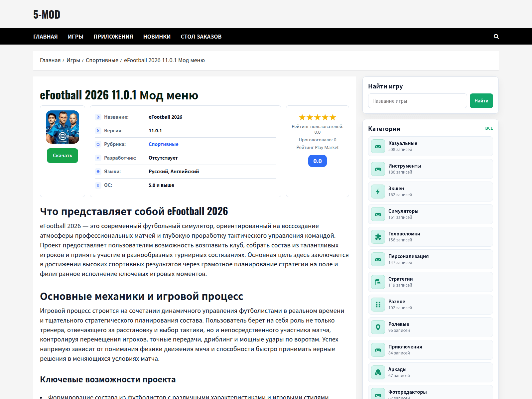Click the Отсутствует developer value
This screenshot has width=532, height=399.
click(163, 158)
